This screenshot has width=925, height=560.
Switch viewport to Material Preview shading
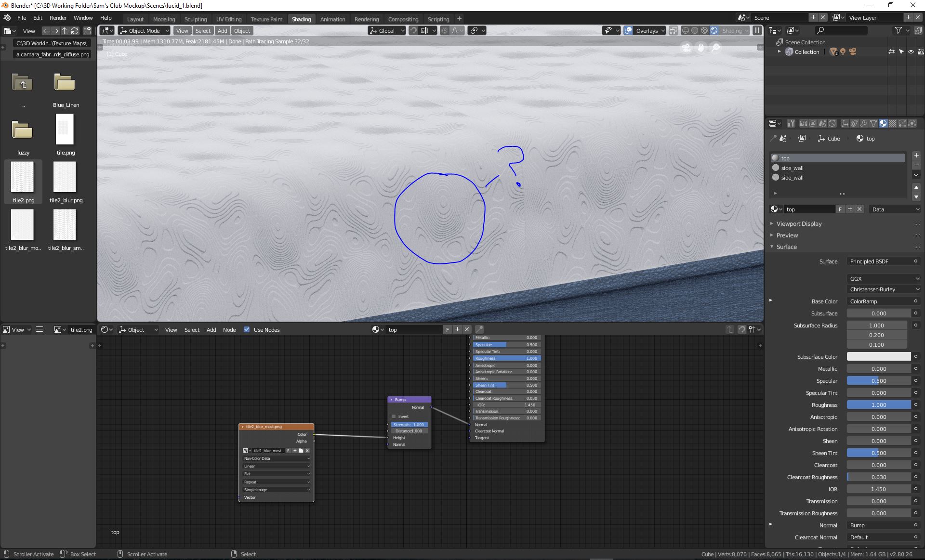(x=704, y=30)
